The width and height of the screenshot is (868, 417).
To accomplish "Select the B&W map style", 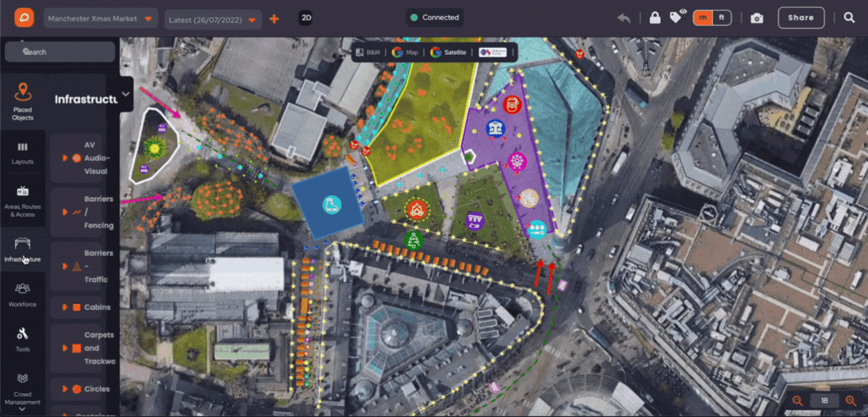I will coord(367,52).
